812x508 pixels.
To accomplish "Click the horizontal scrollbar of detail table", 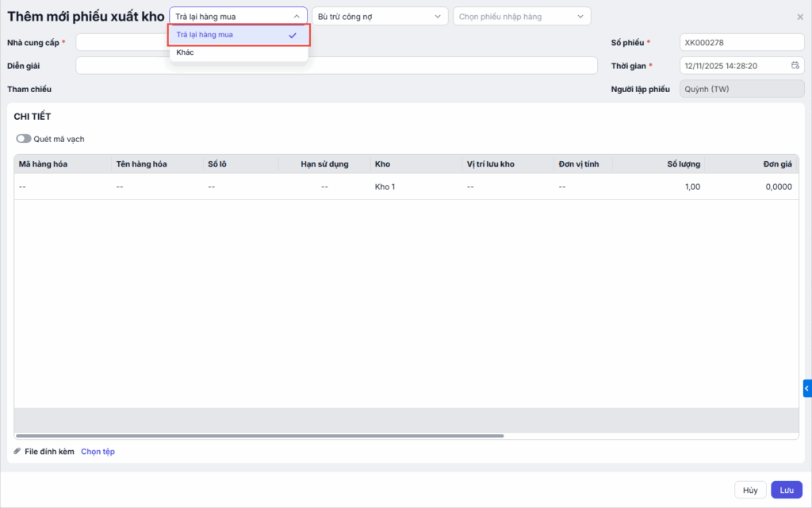I will [259, 436].
